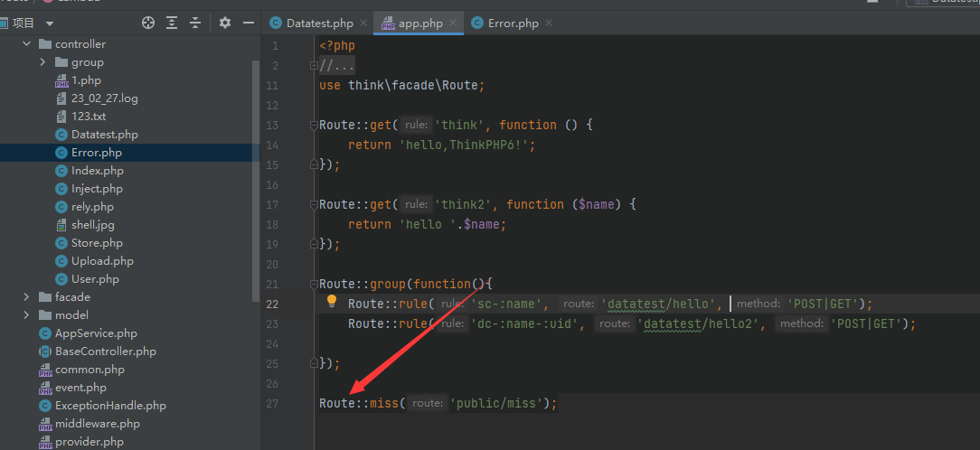Click line number 11 in gutter

coord(272,86)
